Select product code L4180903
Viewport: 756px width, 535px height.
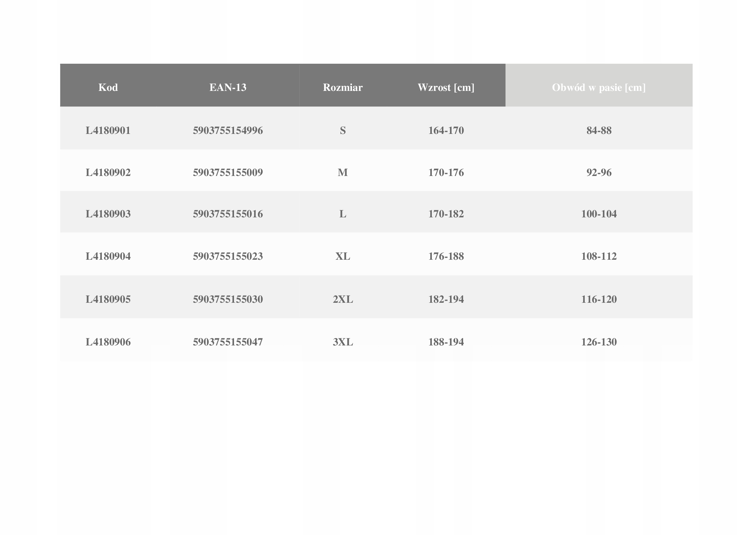coord(108,214)
